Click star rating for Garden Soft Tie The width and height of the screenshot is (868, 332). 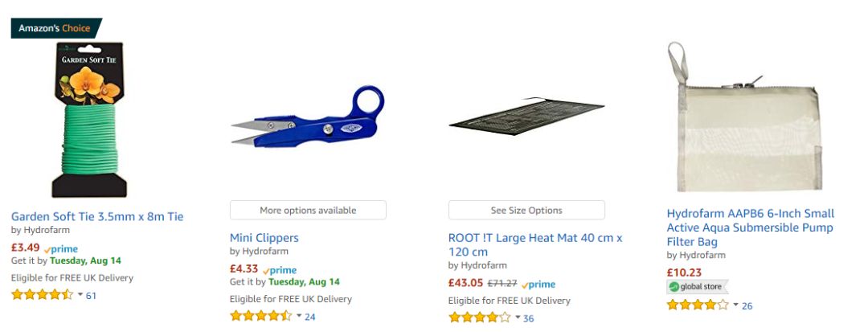tap(42, 295)
